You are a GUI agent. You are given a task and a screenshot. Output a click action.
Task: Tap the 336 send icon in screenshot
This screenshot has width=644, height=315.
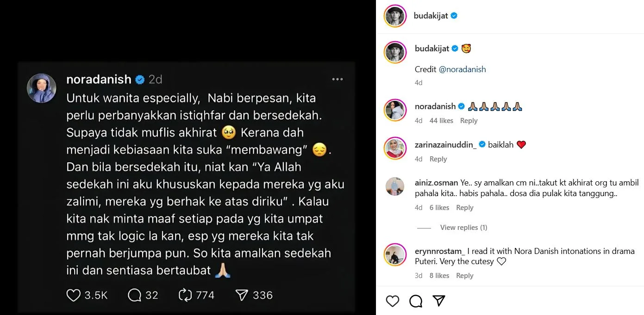tap(242, 295)
